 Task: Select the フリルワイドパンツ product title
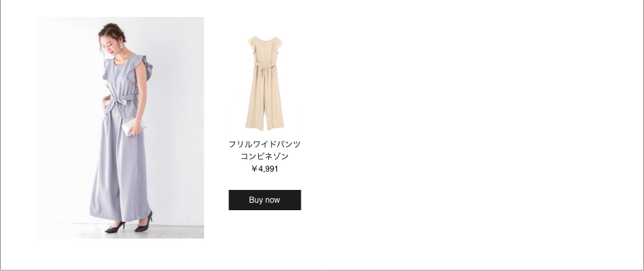(x=264, y=144)
